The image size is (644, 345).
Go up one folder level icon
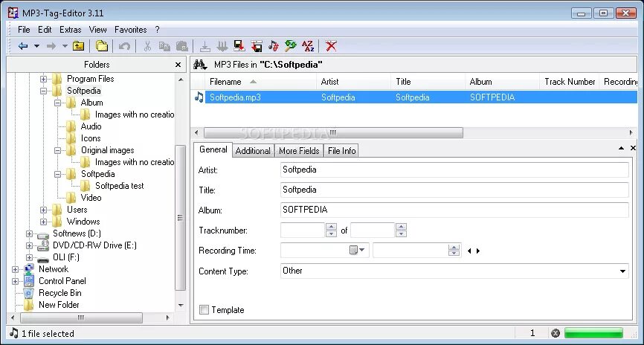78,46
